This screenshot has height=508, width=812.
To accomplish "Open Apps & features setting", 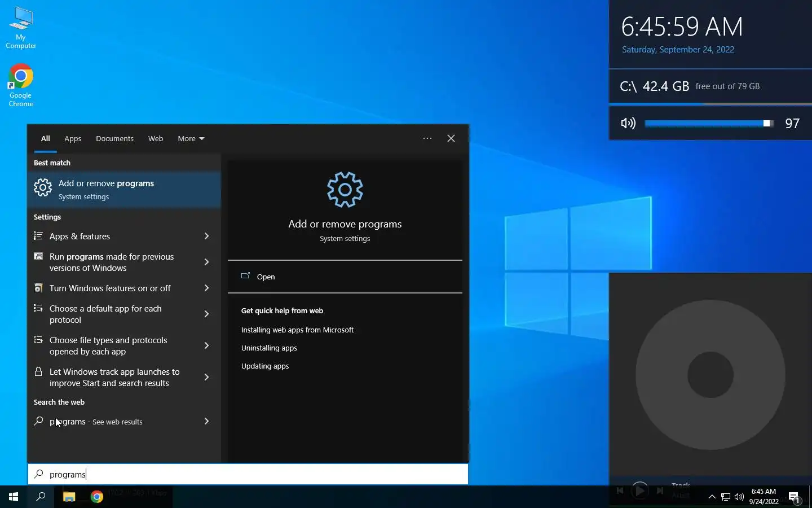I will [124, 236].
